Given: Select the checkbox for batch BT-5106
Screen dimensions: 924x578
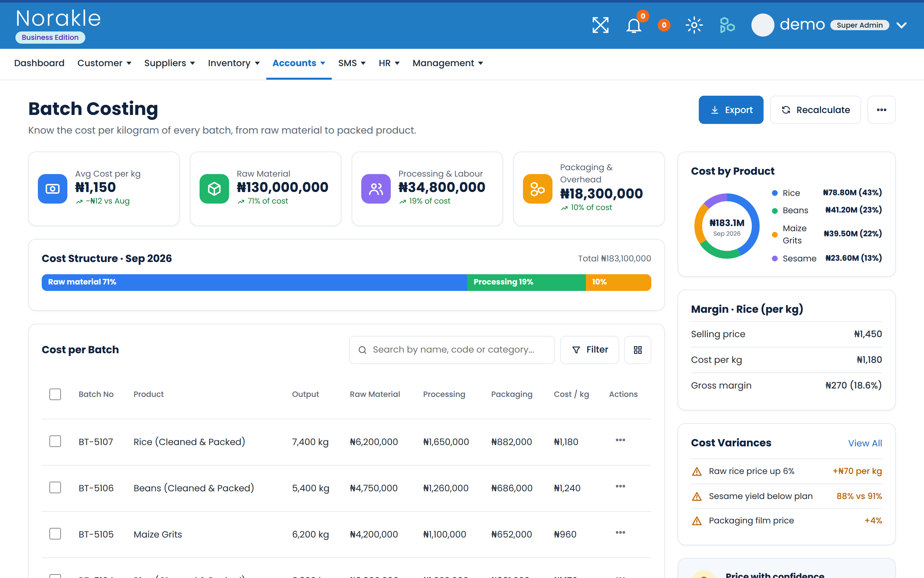Looking at the screenshot, I should (56, 488).
